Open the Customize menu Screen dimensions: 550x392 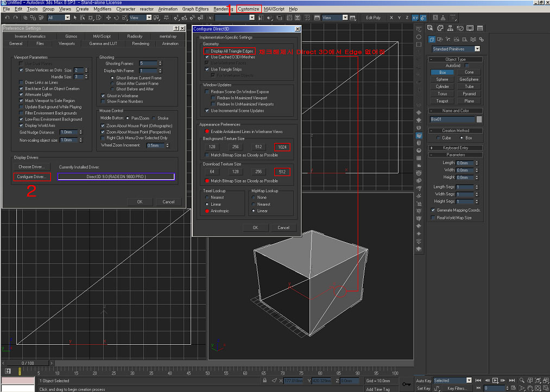tap(249, 9)
